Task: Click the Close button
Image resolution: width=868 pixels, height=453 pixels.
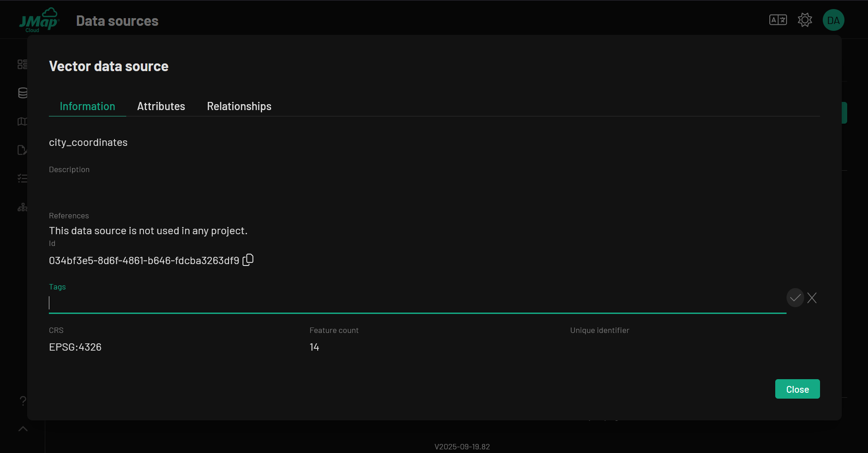Action: [x=797, y=389]
